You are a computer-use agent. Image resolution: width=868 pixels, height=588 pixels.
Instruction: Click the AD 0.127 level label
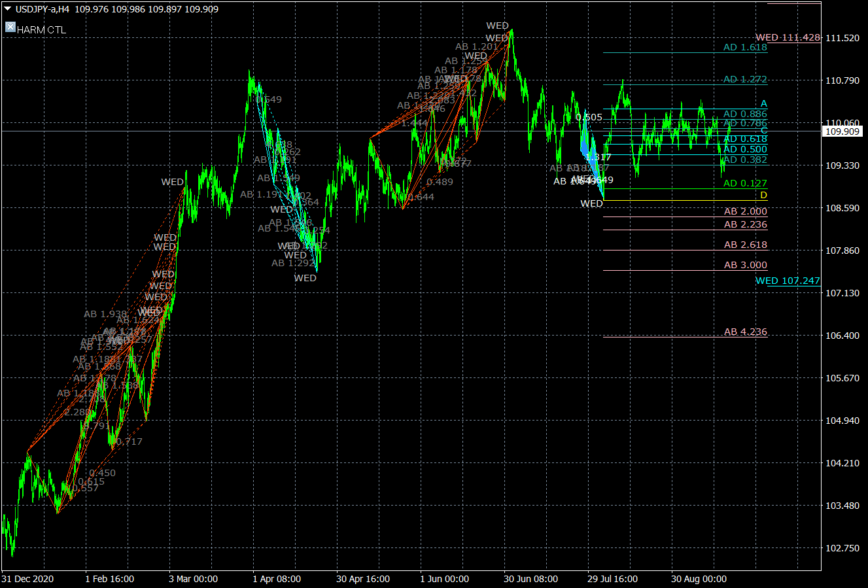tap(745, 184)
